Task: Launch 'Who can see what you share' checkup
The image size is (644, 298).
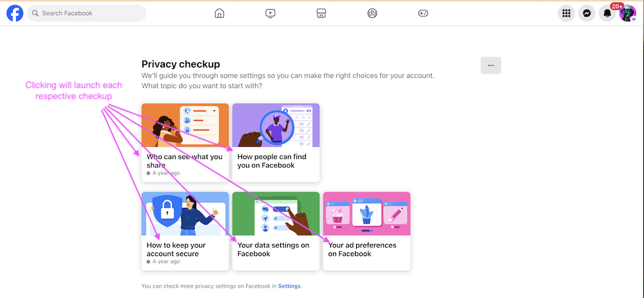Action: click(185, 161)
